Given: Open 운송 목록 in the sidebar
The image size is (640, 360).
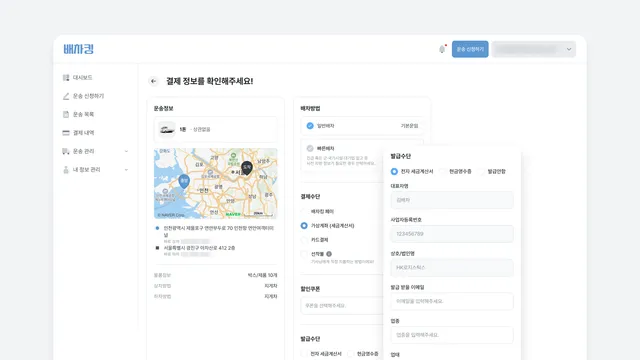Looking at the screenshot, I should tap(83, 114).
